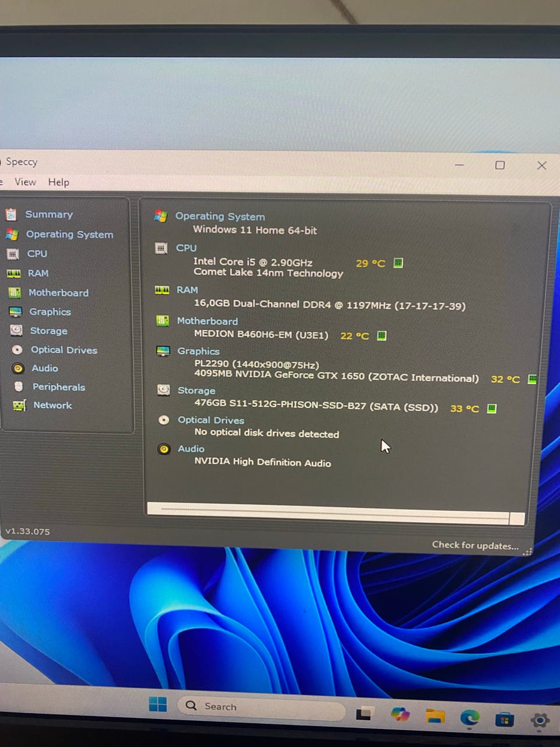This screenshot has height=747, width=560.
Task: Click the RAM heading link in summary
Action: [187, 290]
